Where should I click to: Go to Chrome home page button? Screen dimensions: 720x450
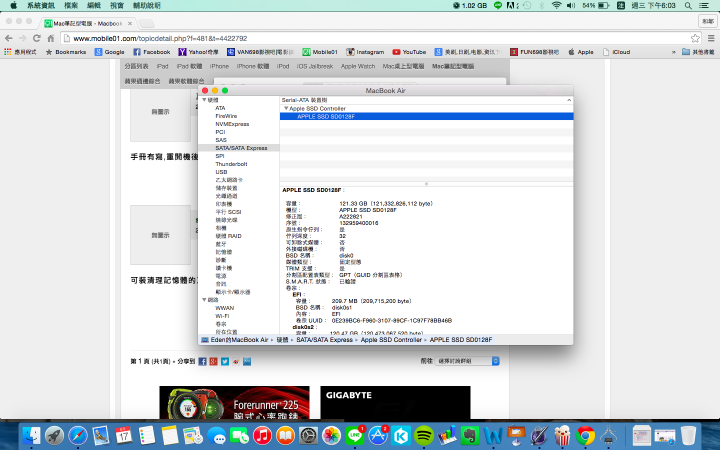click(x=51, y=38)
